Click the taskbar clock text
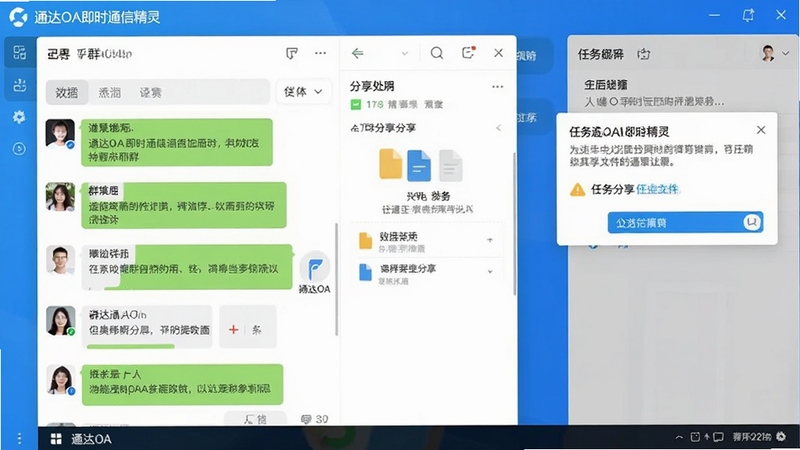 tap(752, 437)
